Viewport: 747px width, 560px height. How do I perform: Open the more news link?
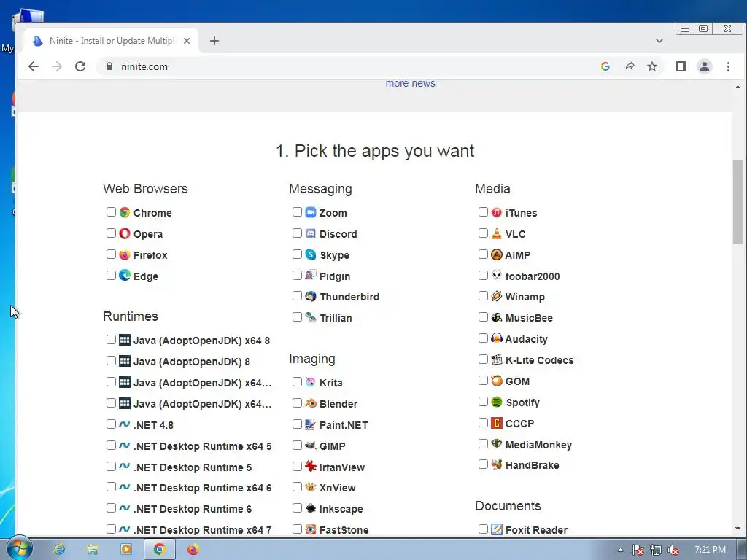click(x=410, y=83)
